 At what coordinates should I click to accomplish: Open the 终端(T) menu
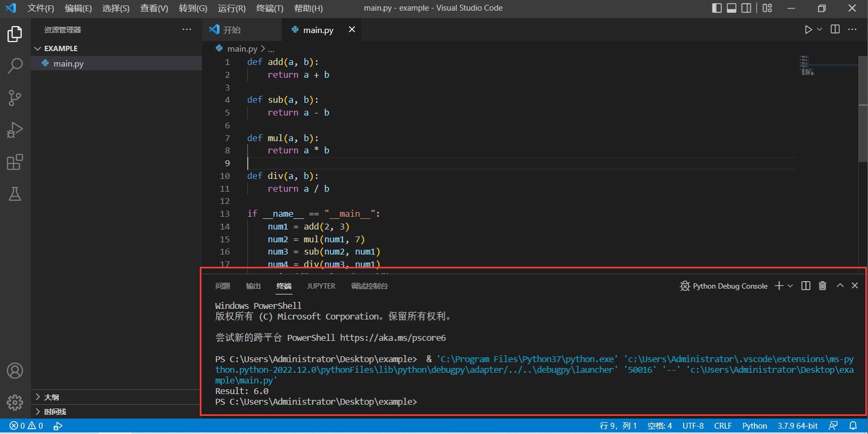[x=270, y=8]
